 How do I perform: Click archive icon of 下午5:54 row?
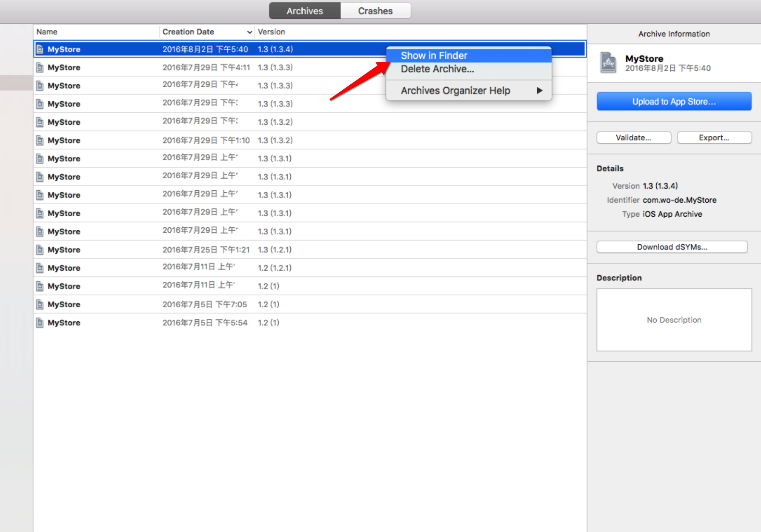point(40,323)
